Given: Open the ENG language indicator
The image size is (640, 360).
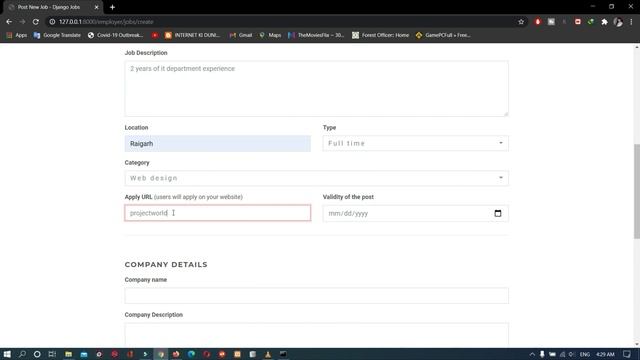Looking at the screenshot, I should click(x=584, y=354).
